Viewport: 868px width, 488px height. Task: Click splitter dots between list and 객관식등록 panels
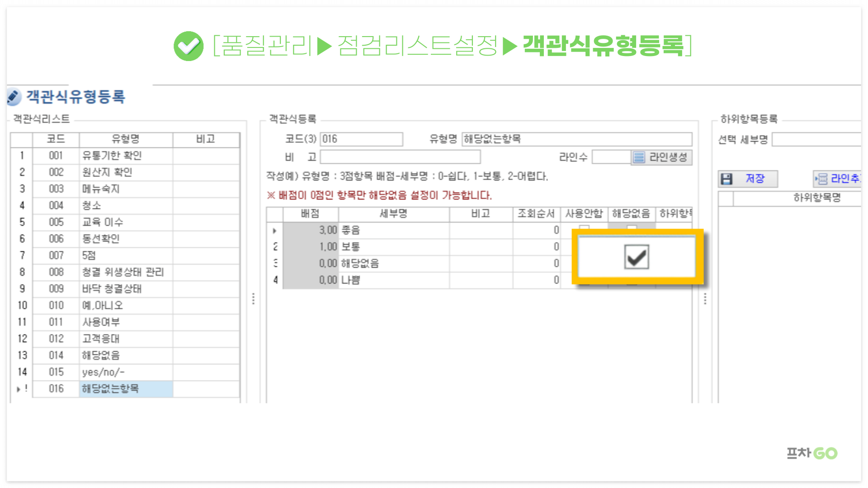point(253,299)
